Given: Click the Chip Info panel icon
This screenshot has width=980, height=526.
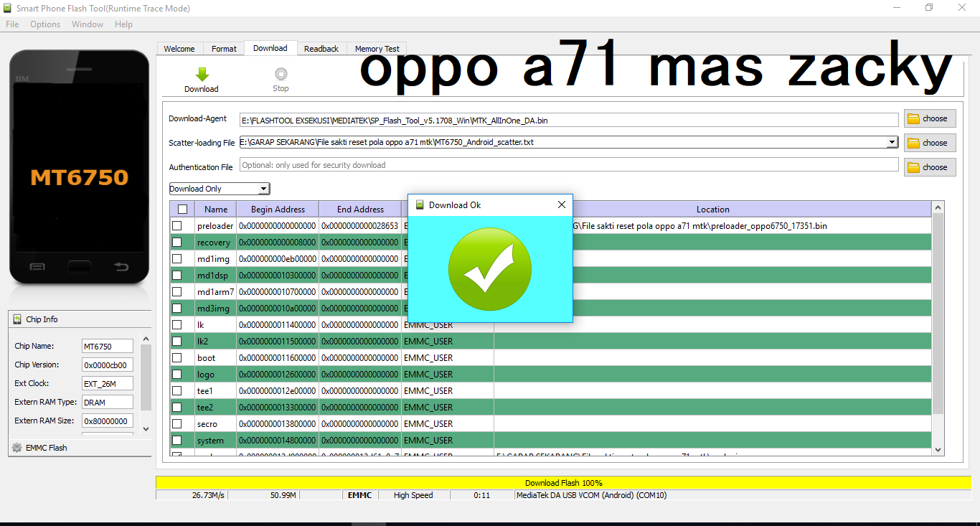Looking at the screenshot, I should (x=17, y=319).
